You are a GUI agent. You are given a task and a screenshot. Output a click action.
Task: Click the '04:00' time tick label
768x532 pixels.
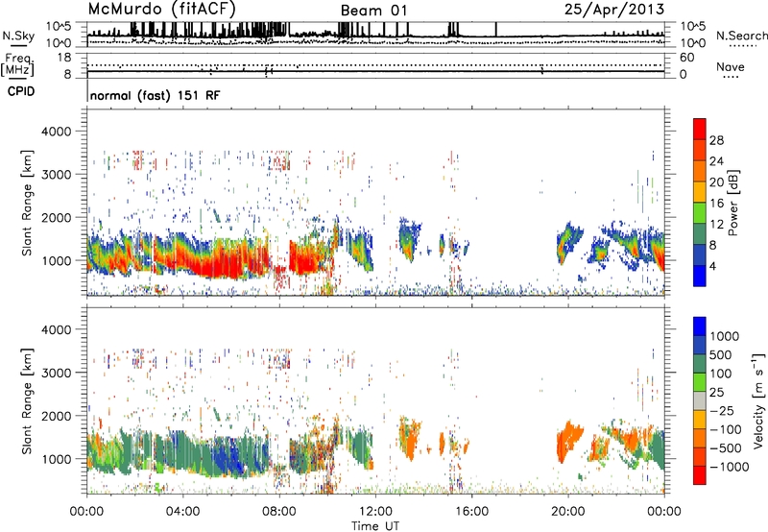click(183, 512)
